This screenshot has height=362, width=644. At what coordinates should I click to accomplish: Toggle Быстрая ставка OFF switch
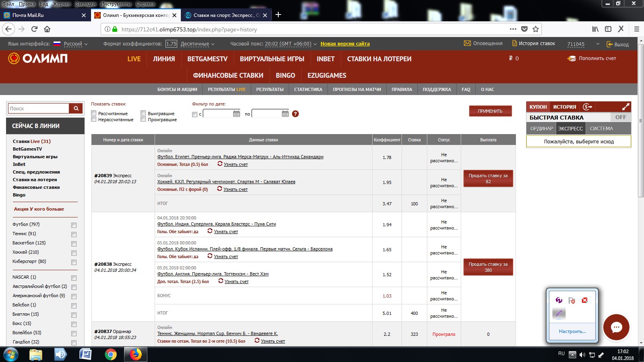click(x=621, y=117)
